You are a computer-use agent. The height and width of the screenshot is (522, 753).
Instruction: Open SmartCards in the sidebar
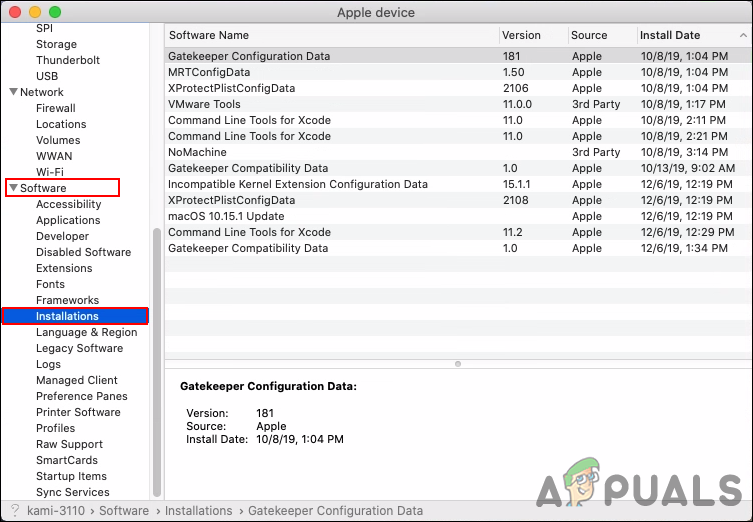pos(67,460)
